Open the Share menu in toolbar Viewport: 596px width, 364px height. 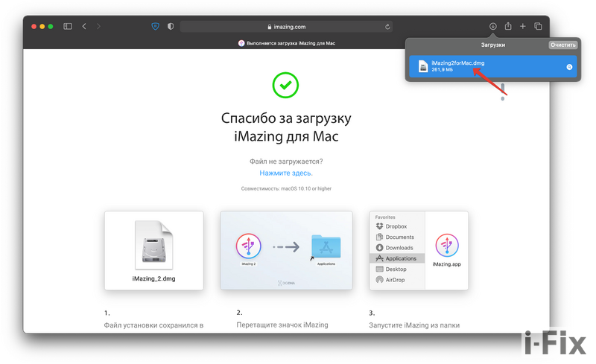pos(508,27)
